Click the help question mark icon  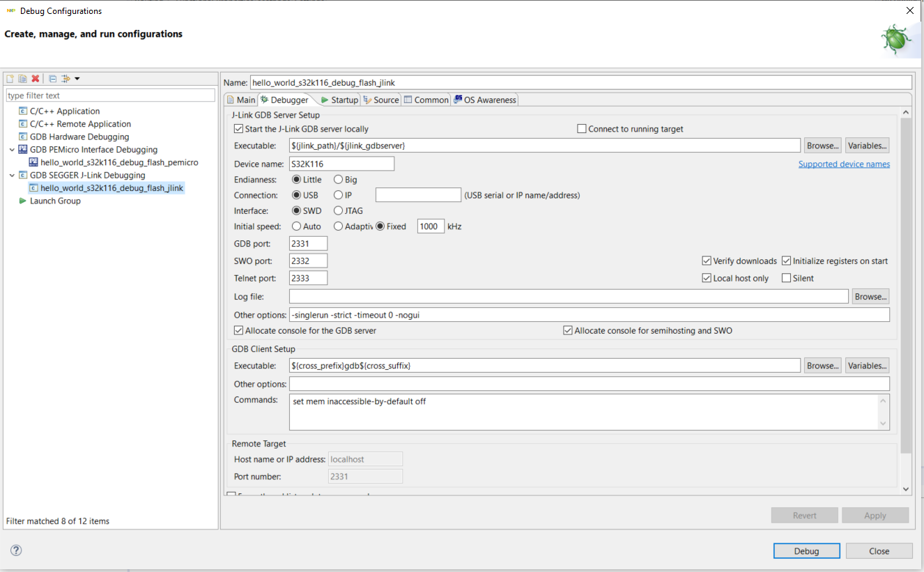pyautogui.click(x=16, y=550)
